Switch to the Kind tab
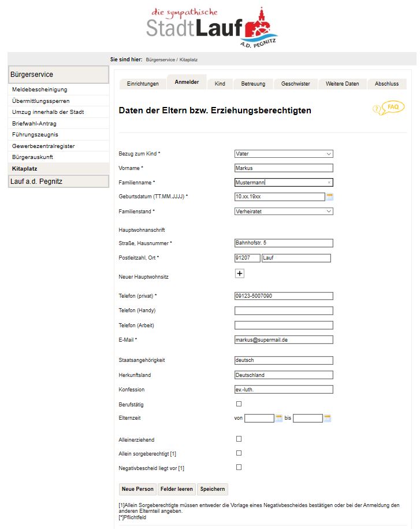Viewport: 420px width, 529px height. 220,84
